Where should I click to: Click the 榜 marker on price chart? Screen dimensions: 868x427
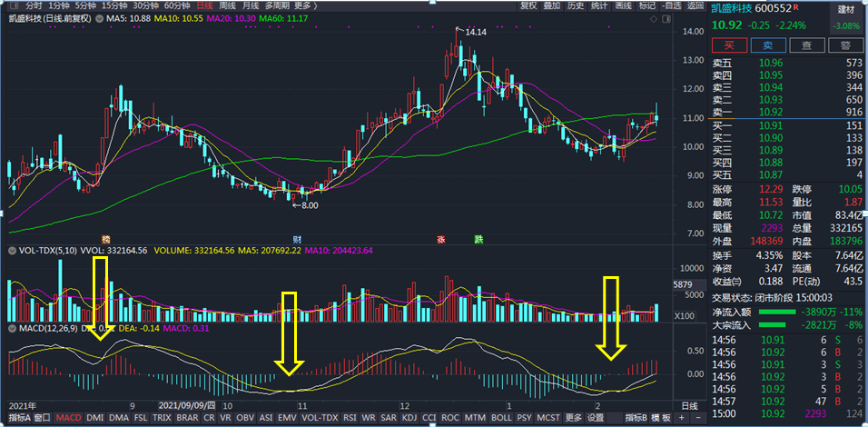105,240
